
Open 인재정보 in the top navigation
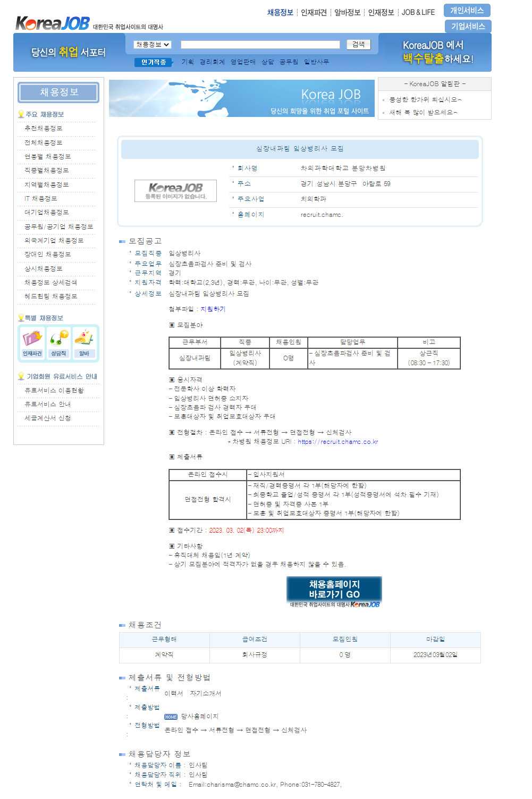381,12
